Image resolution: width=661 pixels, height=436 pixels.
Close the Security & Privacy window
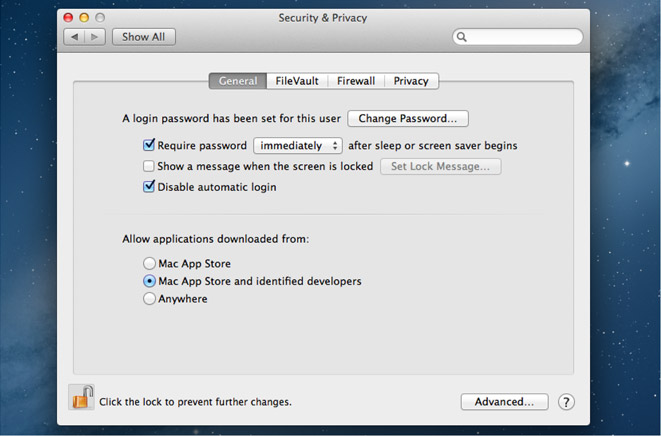coord(68,18)
